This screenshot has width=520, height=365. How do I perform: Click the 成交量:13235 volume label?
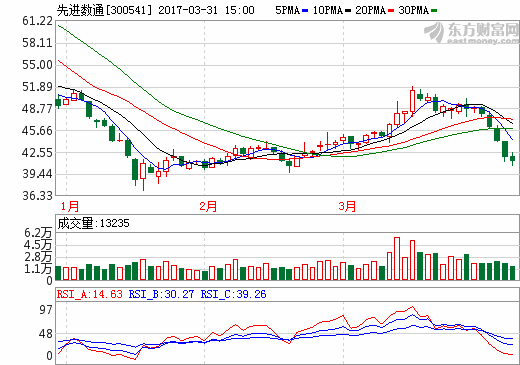tap(93, 223)
